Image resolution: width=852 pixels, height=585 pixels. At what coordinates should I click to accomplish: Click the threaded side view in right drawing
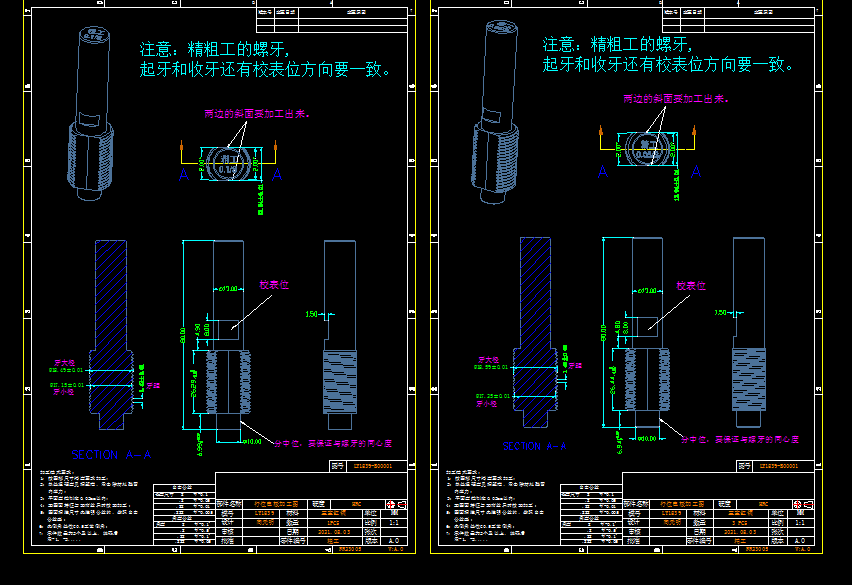[748, 330]
